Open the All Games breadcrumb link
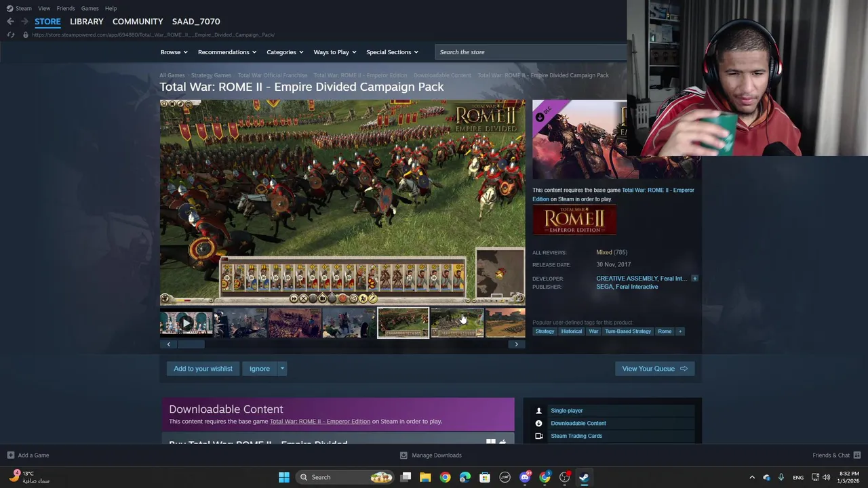868x488 pixels. [172, 75]
